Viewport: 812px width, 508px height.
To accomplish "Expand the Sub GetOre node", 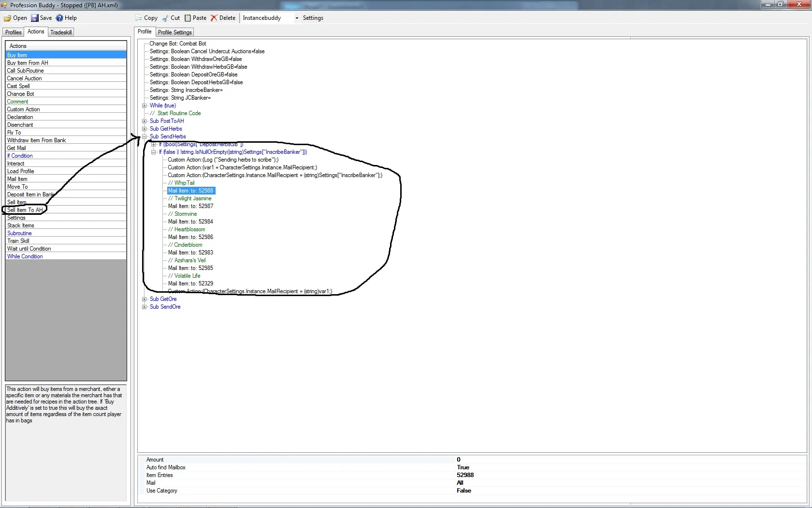I will (144, 299).
